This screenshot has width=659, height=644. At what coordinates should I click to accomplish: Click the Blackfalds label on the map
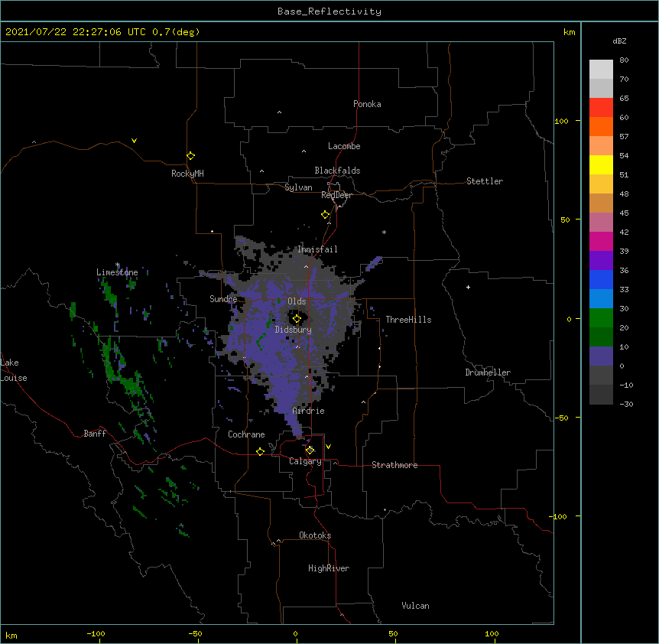pyautogui.click(x=337, y=171)
